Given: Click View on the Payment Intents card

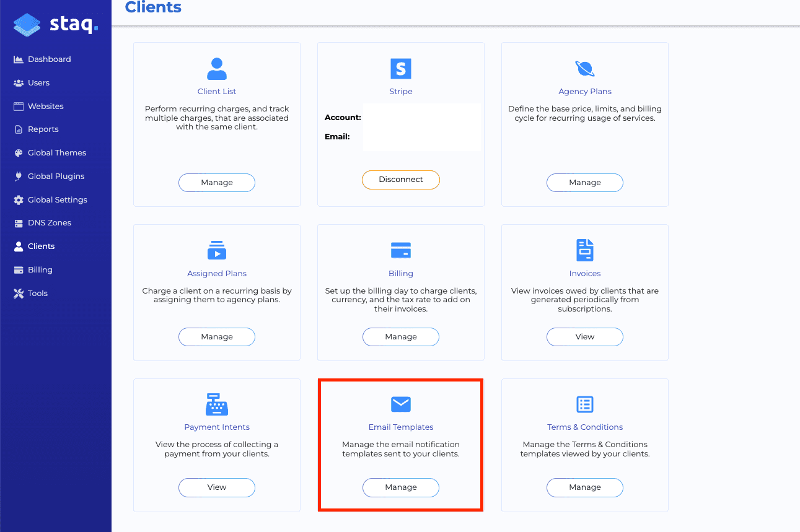Looking at the screenshot, I should point(216,487).
